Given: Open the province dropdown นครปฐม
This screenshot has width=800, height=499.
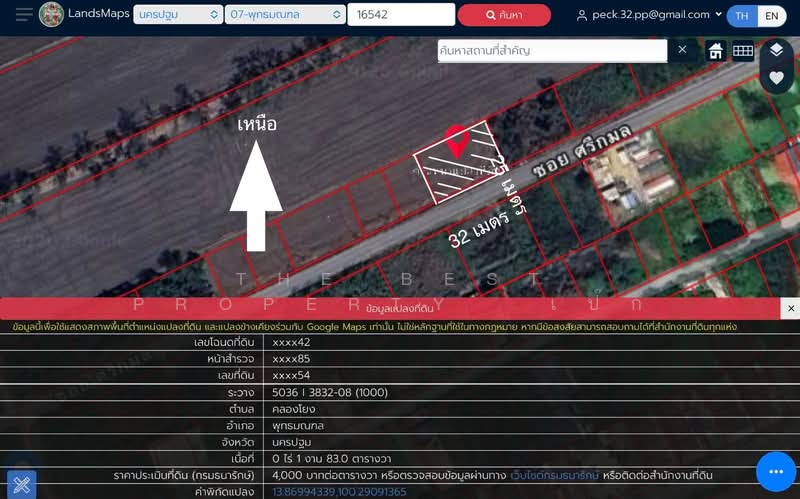Looking at the screenshot, I should click(x=178, y=15).
